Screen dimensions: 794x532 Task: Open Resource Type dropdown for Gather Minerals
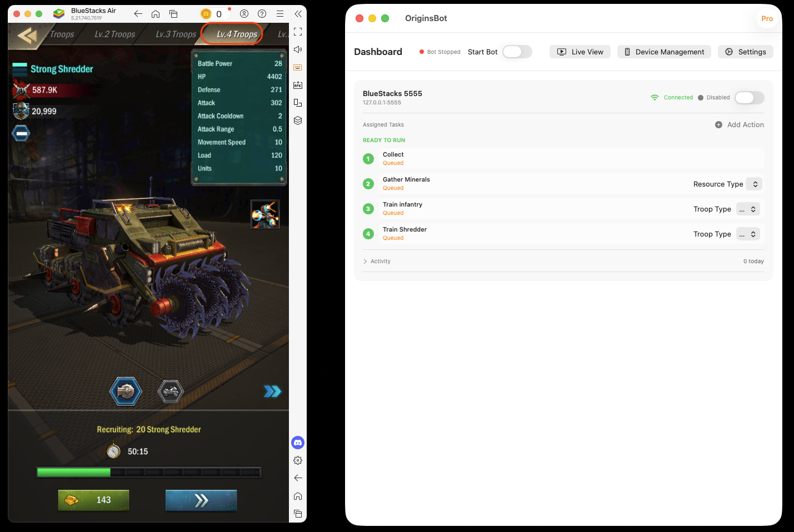tap(753, 184)
